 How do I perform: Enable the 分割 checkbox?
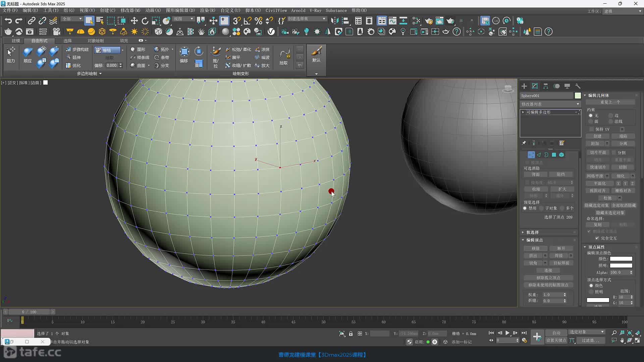tap(614, 153)
